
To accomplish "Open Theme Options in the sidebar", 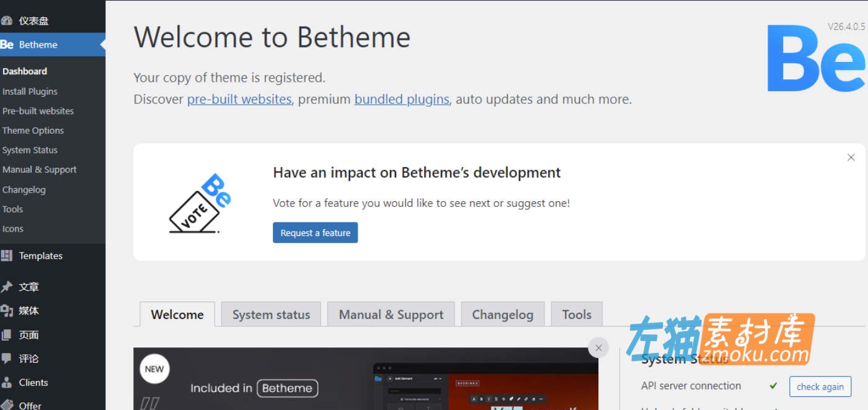I will click(x=33, y=130).
